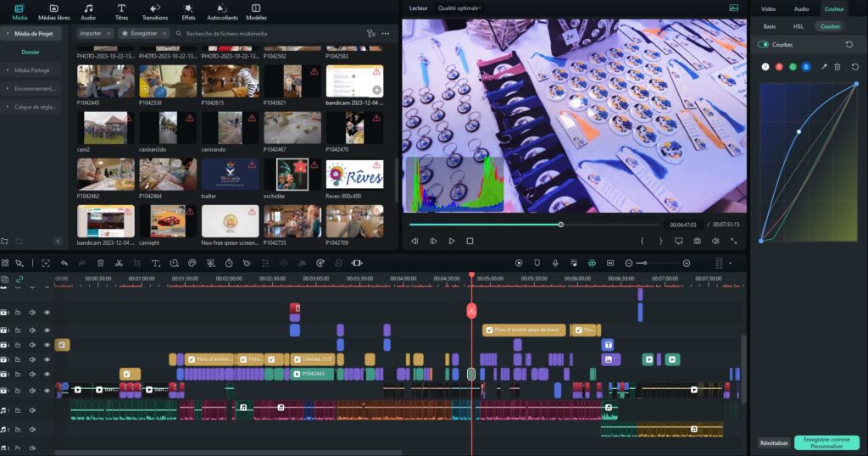
Task: Select the tsalter media thumbnail
Action: tap(230, 175)
